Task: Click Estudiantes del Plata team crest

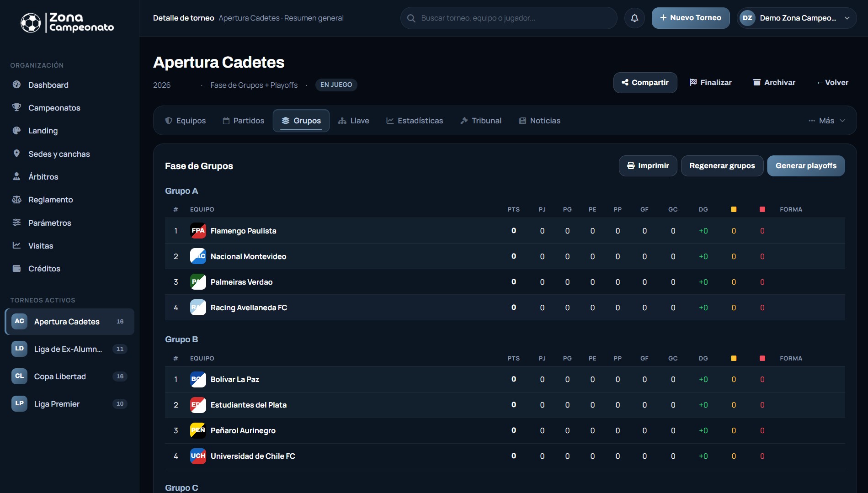Action: point(198,405)
